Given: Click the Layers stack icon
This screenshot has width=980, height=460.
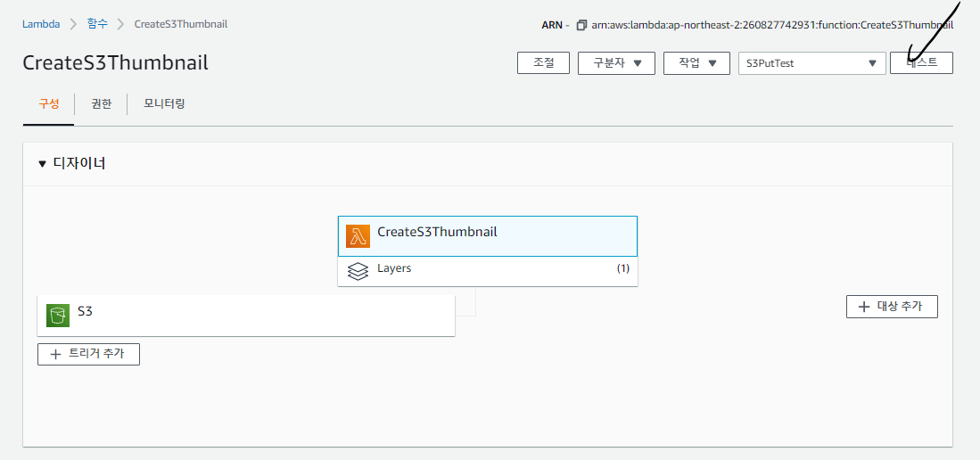Looking at the screenshot, I should click(x=358, y=271).
